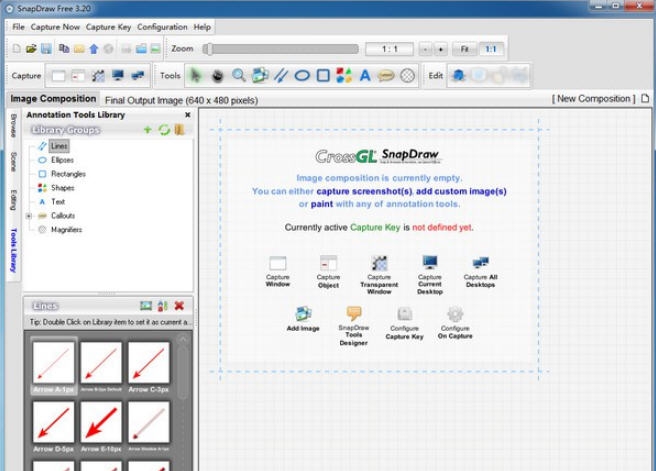Pick the text 'A' annotation tool
The width and height of the screenshot is (656, 471).
point(365,75)
